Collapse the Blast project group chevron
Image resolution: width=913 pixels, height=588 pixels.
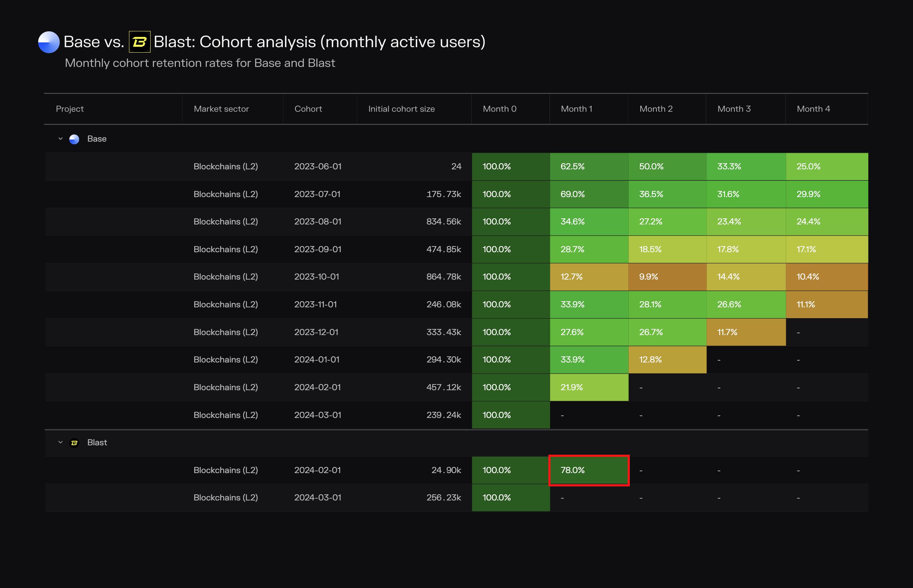(60, 442)
